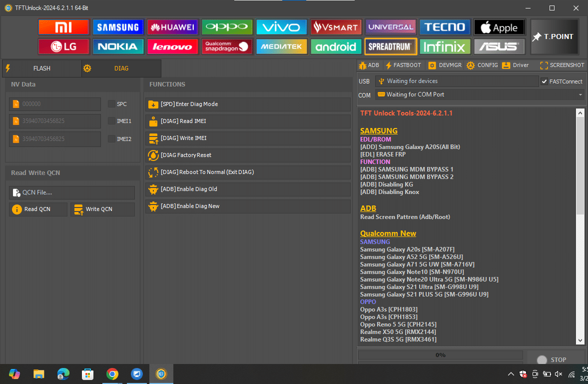588x384 pixels.
Task: Switch to the DIAG tab
Action: [x=121, y=68]
